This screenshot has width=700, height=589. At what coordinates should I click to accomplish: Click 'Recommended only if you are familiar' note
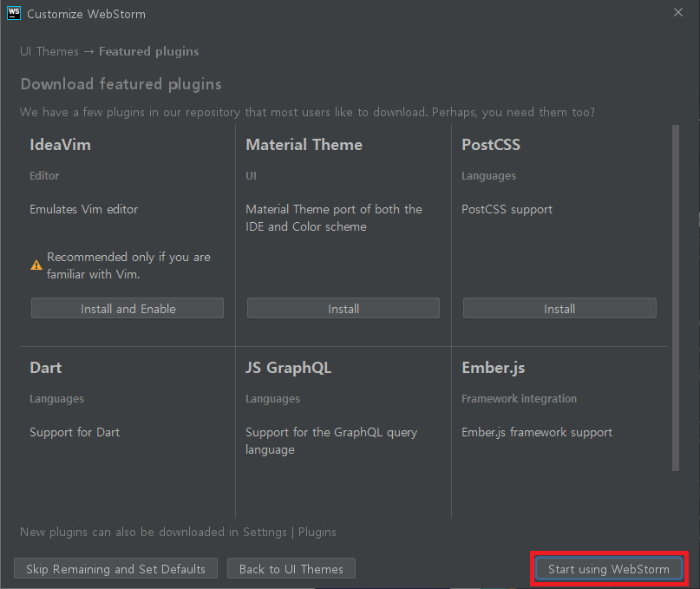click(128, 265)
